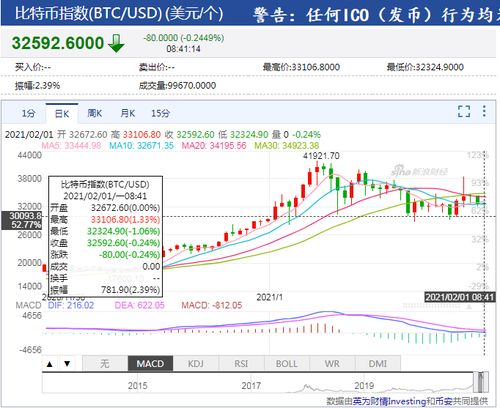Enable the MACD indicator

pyautogui.click(x=150, y=363)
